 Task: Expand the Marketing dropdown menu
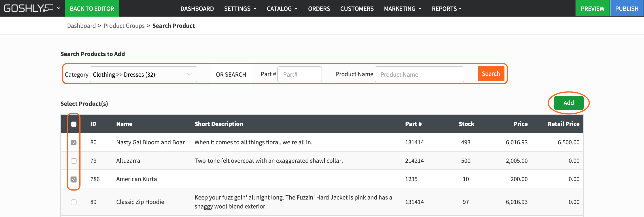pos(402,9)
